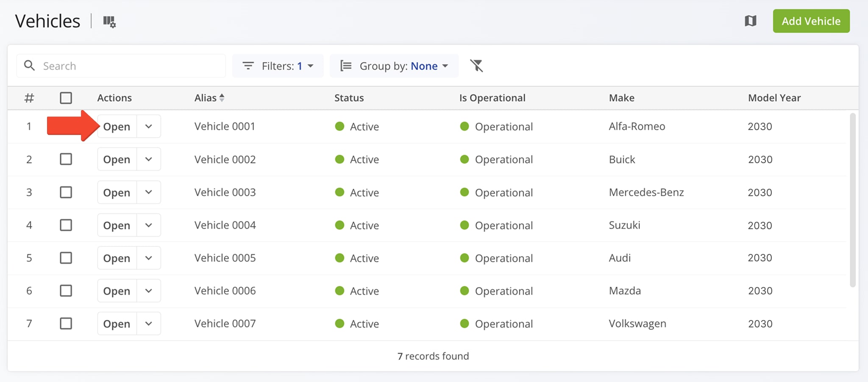Select the Vehicle 0001 alias cell
Screen dimensions: 868x382
(x=225, y=126)
